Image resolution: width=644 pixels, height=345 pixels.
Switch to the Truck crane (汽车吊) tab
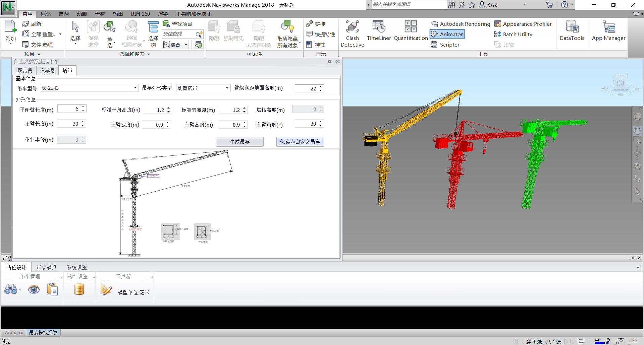[x=47, y=71]
